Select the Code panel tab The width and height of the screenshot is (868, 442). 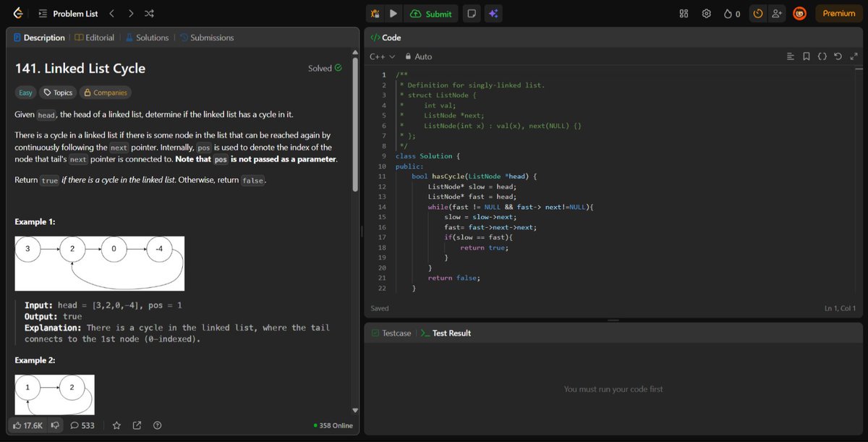pos(386,38)
